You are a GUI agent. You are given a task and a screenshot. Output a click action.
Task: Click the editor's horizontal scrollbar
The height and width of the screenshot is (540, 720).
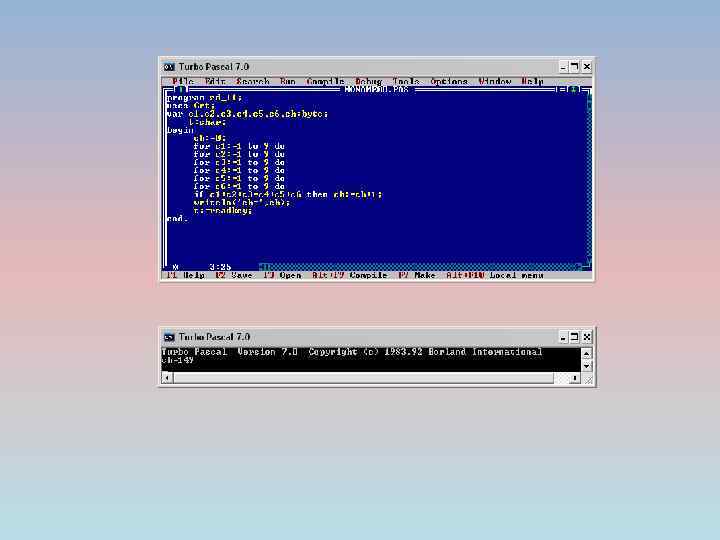coord(421,267)
